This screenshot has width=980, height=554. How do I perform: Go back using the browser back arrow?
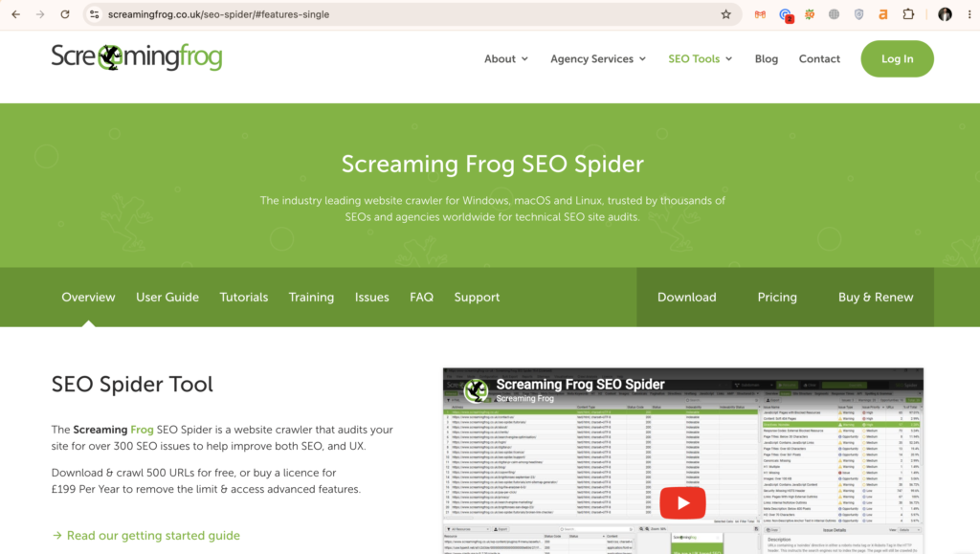point(15,14)
